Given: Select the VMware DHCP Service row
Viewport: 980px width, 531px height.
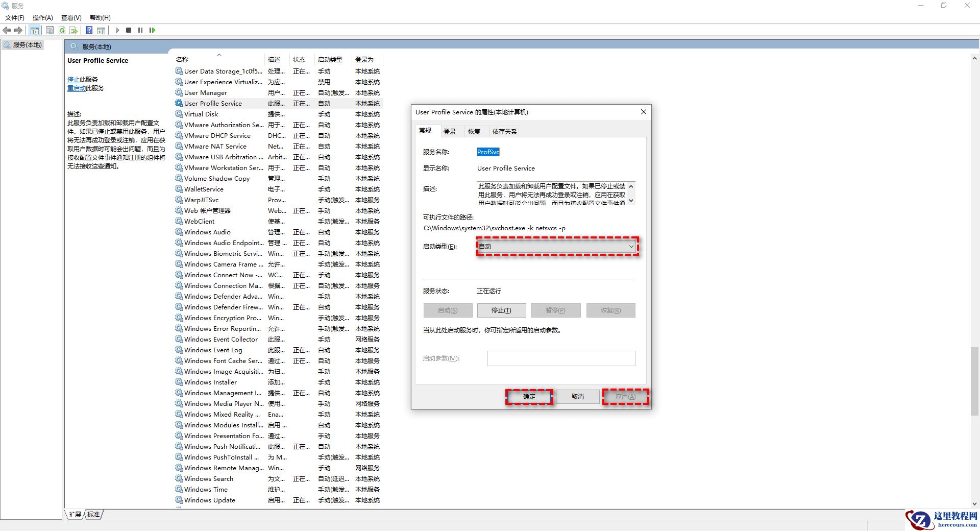Looking at the screenshot, I should pyautogui.click(x=278, y=136).
